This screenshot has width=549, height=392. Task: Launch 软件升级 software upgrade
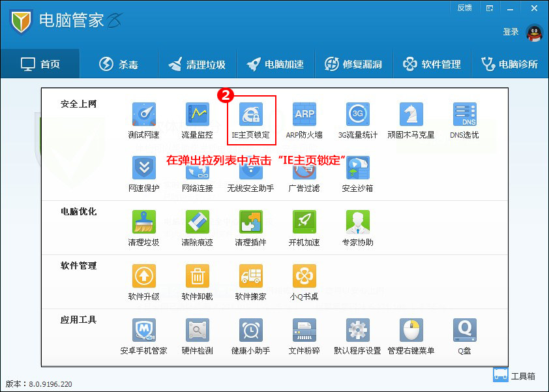(x=144, y=282)
